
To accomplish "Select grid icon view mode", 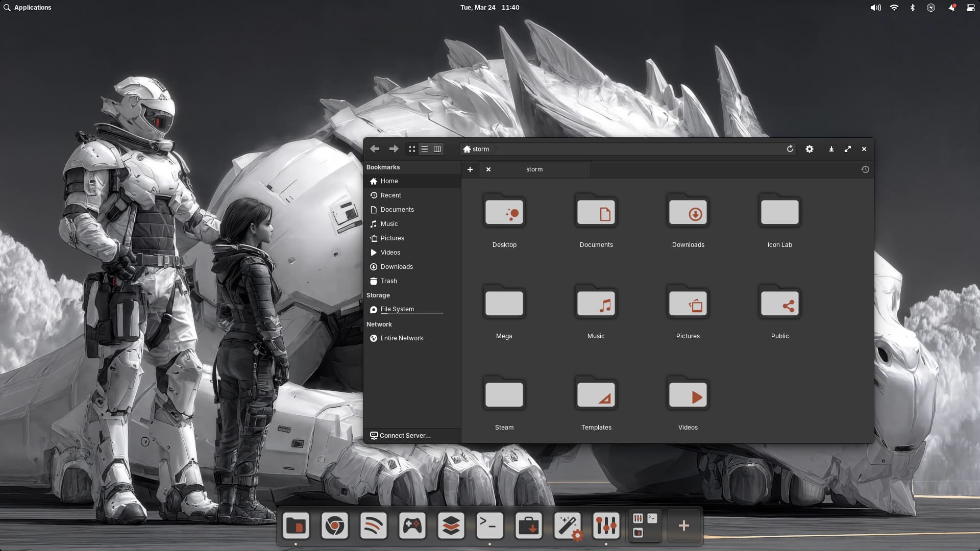I will [x=412, y=149].
